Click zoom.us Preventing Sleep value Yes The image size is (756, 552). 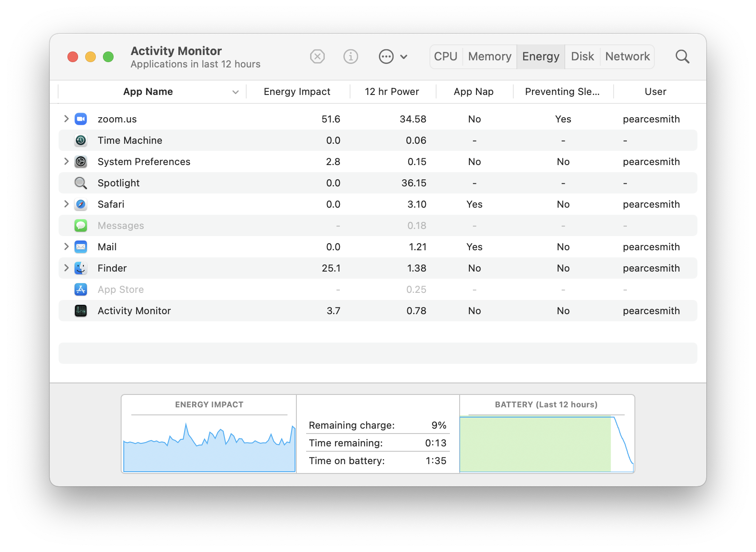[563, 119]
